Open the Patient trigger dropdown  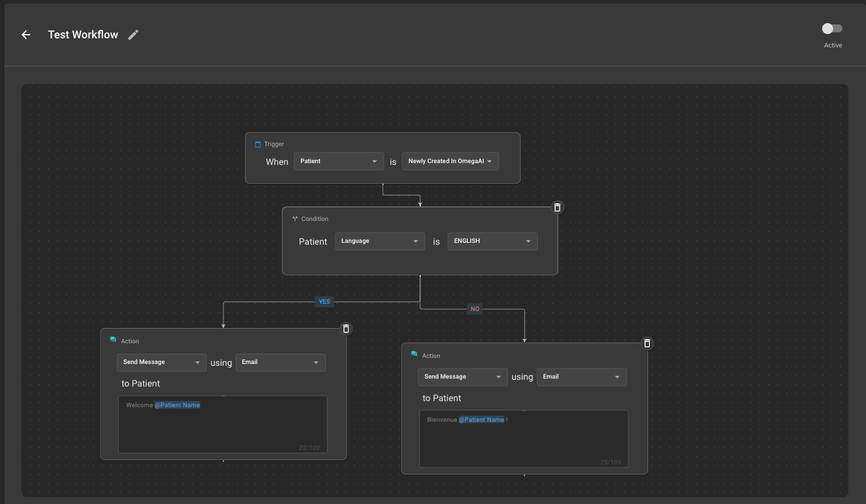[x=339, y=161]
